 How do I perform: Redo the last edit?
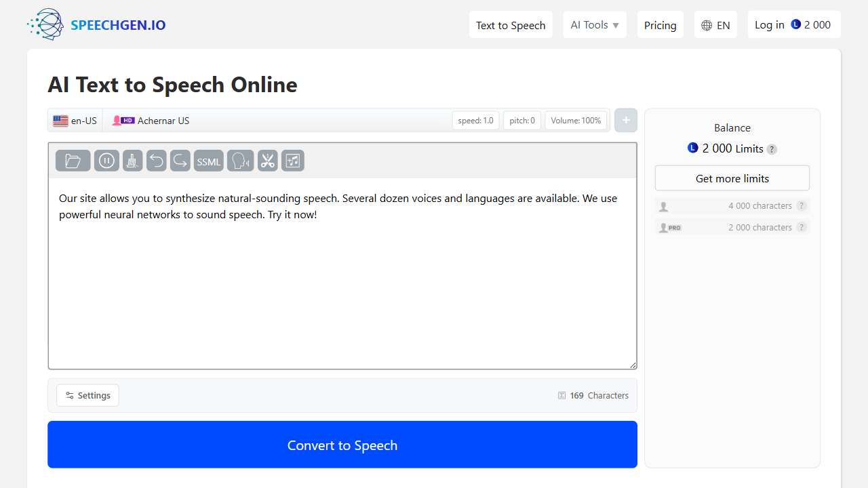point(182,160)
